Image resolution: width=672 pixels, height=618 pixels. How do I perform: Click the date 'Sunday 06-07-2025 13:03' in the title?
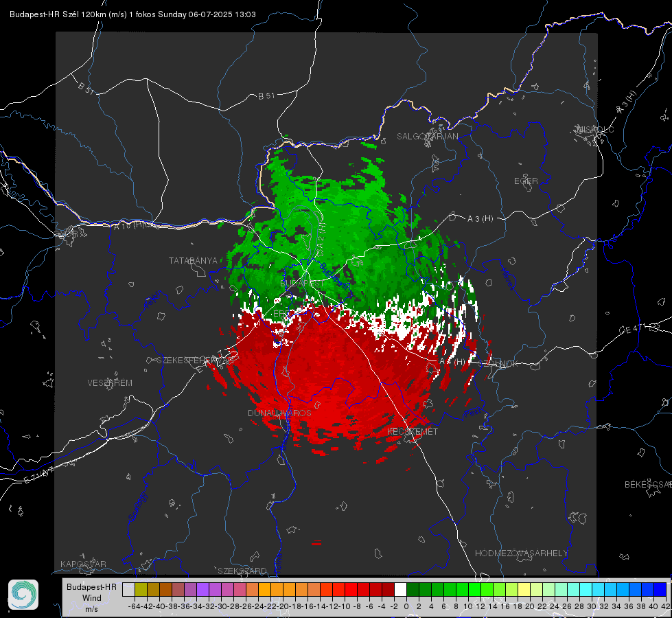[x=207, y=14]
